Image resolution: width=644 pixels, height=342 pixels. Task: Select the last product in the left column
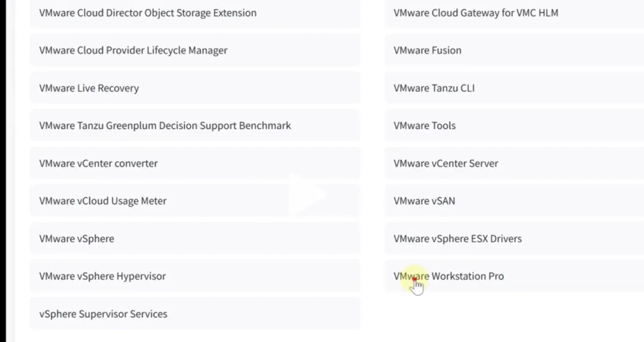pyautogui.click(x=103, y=314)
